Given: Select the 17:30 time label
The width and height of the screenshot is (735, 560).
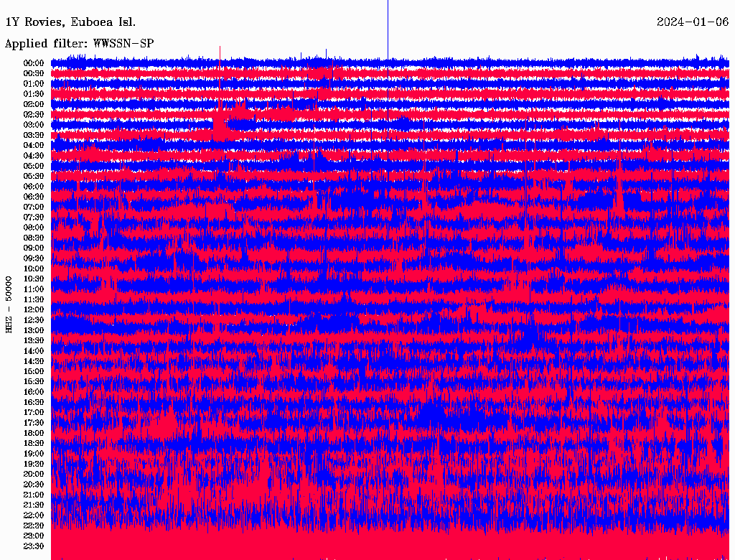Looking at the screenshot, I should click(x=34, y=423).
